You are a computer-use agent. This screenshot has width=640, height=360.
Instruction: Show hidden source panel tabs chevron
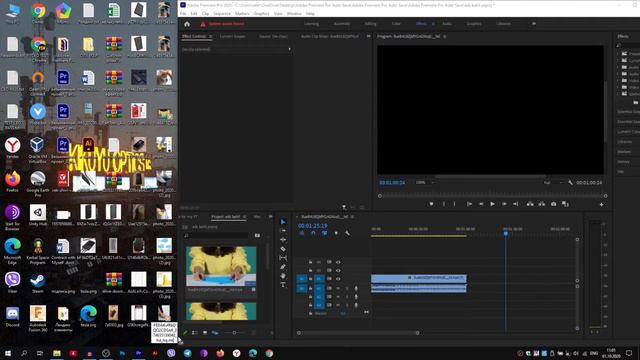[369, 36]
